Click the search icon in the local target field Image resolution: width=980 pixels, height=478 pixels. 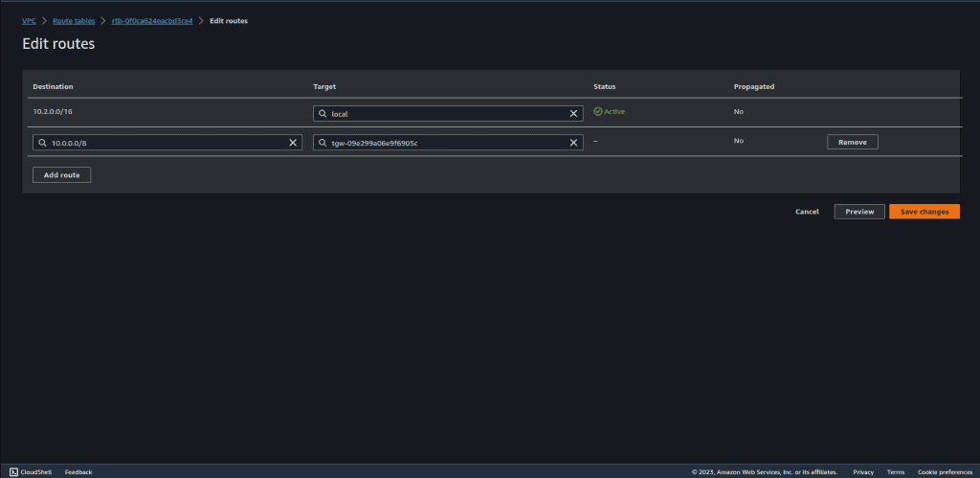(323, 113)
